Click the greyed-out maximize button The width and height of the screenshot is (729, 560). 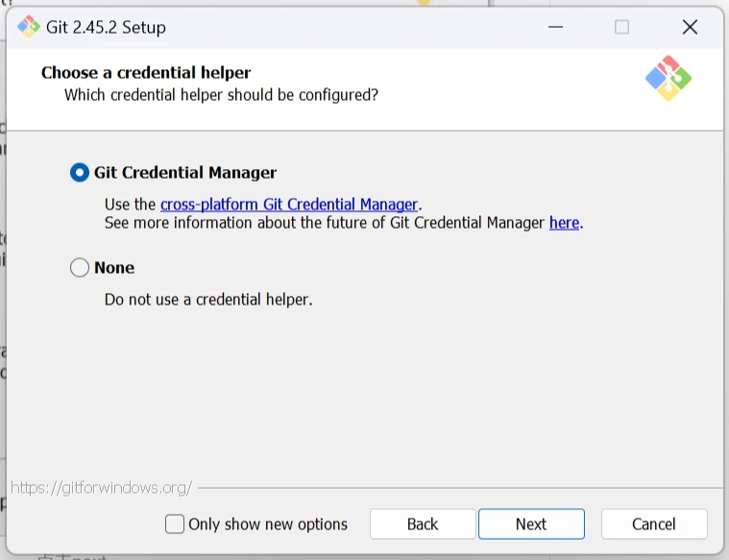[621, 27]
